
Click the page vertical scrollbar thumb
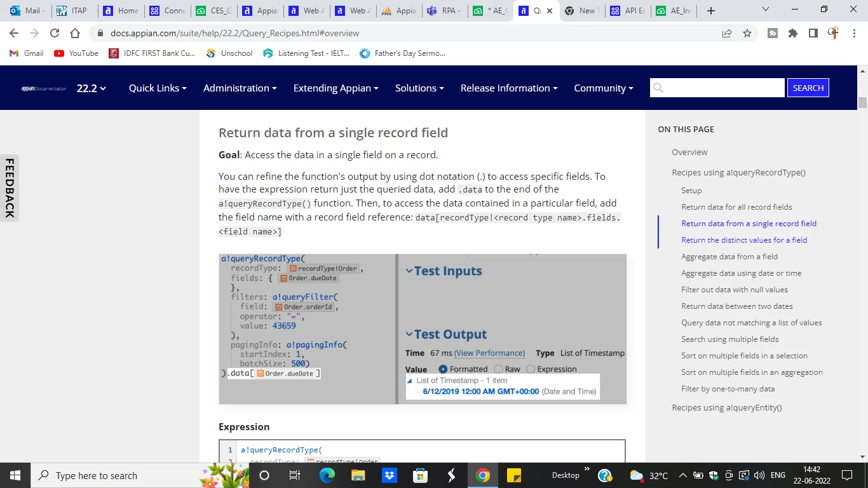pyautogui.click(x=862, y=102)
